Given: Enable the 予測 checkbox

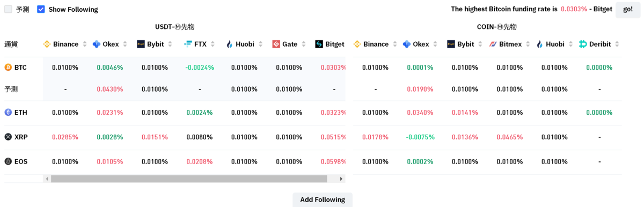Looking at the screenshot, I should pos(8,9).
